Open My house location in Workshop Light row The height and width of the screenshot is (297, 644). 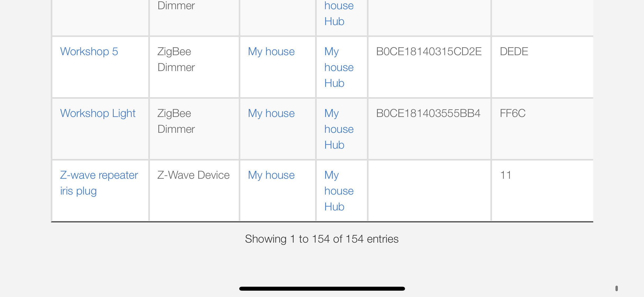click(271, 114)
